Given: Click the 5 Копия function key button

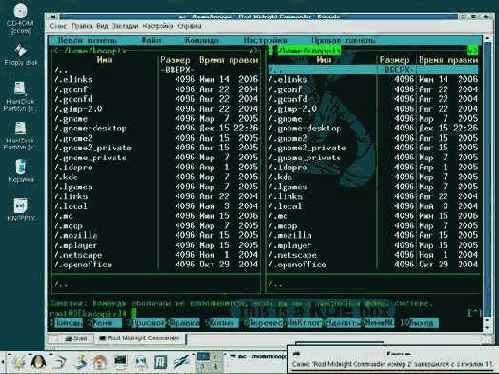Looking at the screenshot, I should [x=221, y=323].
